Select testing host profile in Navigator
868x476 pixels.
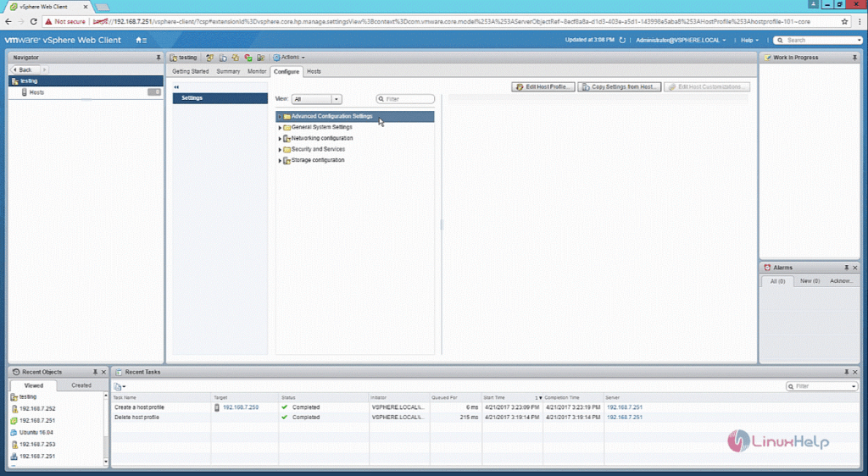[86, 80]
